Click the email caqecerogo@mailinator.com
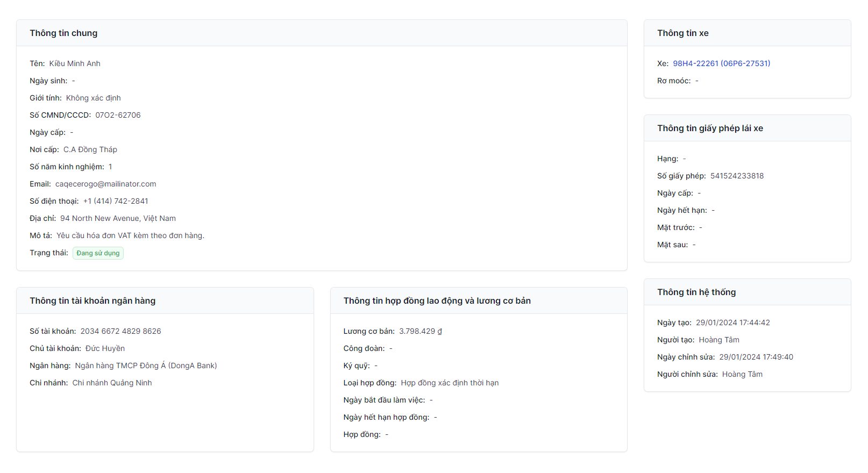The height and width of the screenshot is (473, 868). pyautogui.click(x=105, y=184)
